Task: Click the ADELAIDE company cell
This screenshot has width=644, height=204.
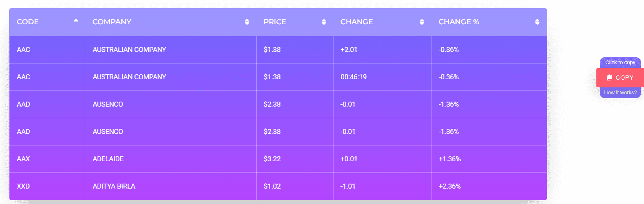Action: 108,159
